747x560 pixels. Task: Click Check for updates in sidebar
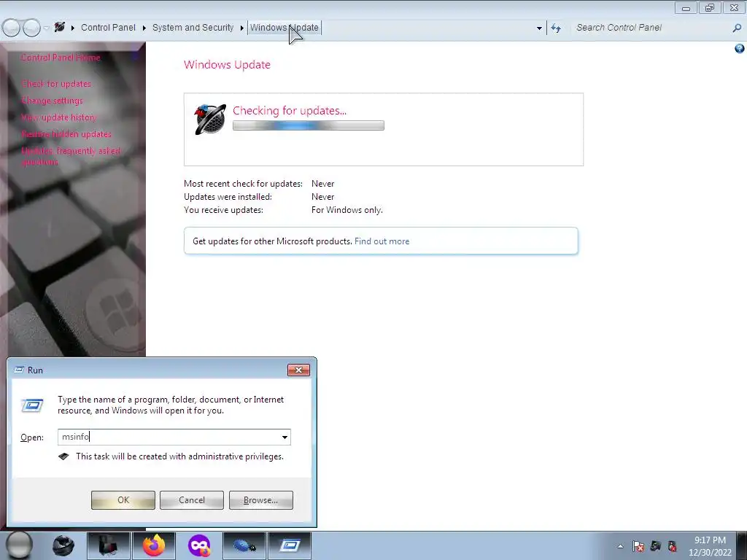point(56,84)
